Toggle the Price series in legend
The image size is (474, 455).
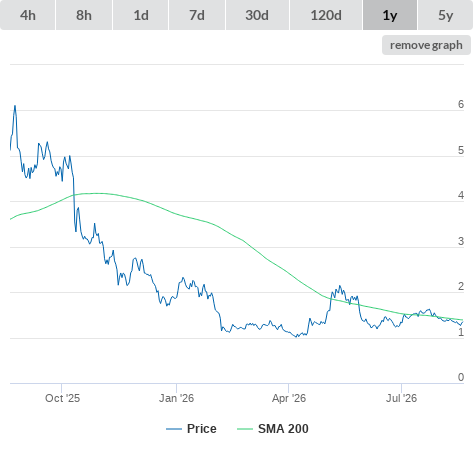tap(201, 429)
